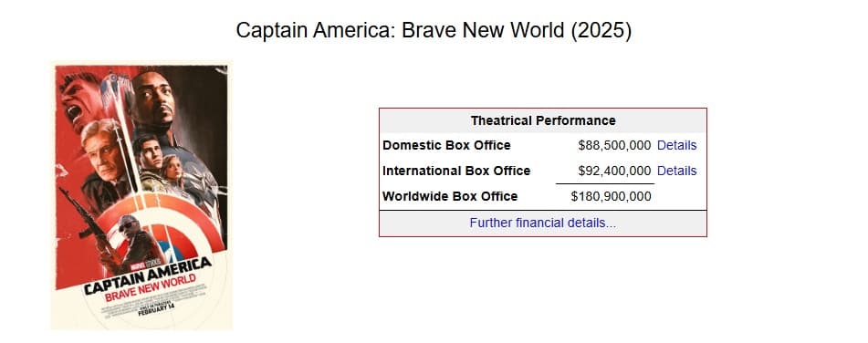Select the Worldwide Box Office row label
The height and width of the screenshot is (343, 868).
point(450,196)
